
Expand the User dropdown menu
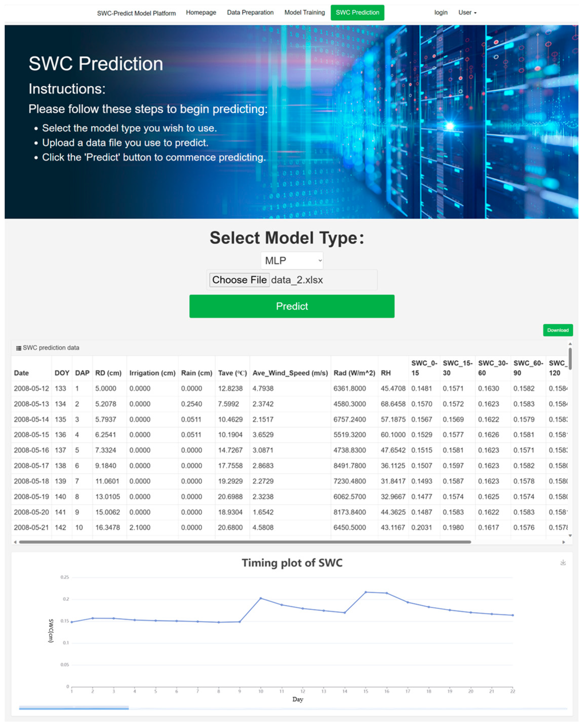click(467, 12)
